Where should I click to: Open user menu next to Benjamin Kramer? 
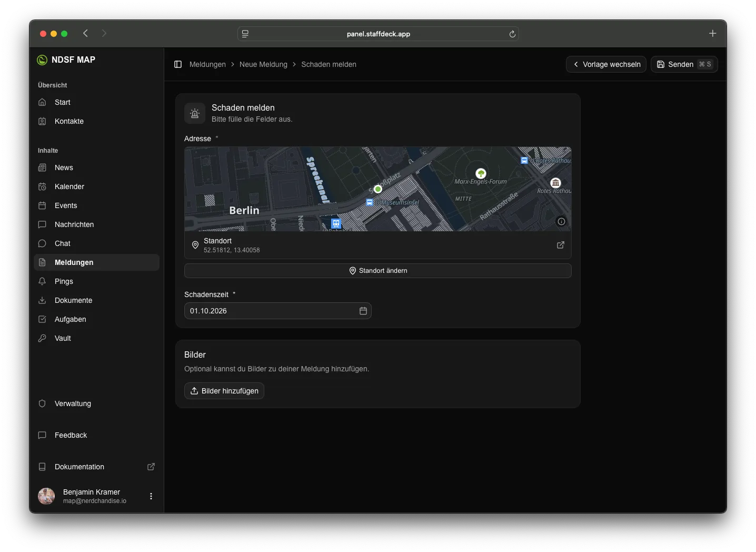coord(151,496)
